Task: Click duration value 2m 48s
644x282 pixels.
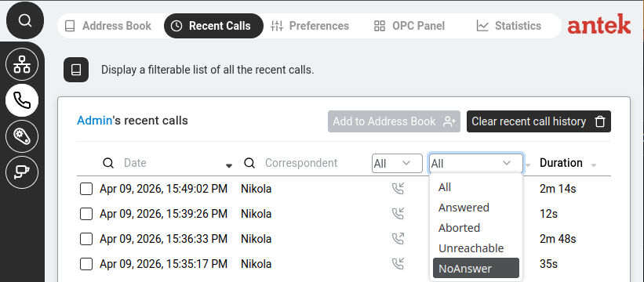Action: tap(558, 239)
